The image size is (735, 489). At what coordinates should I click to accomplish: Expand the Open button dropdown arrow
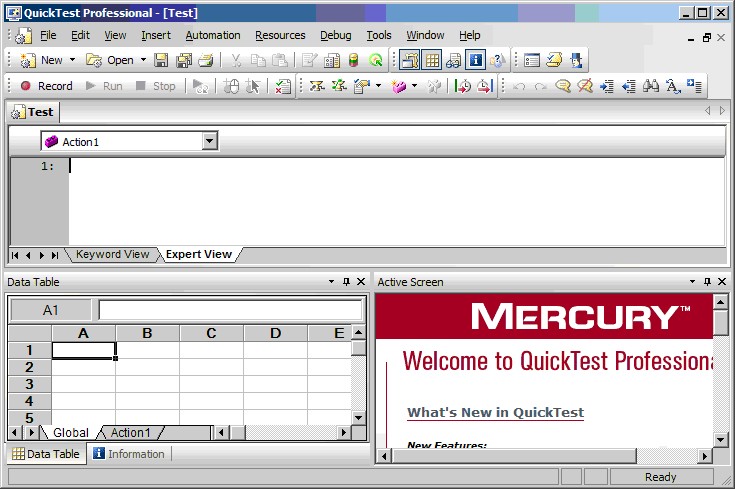click(143, 60)
